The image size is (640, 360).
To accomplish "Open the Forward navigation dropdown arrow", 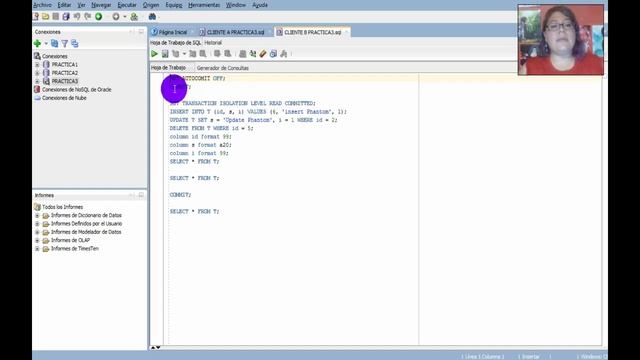I will (x=124, y=17).
